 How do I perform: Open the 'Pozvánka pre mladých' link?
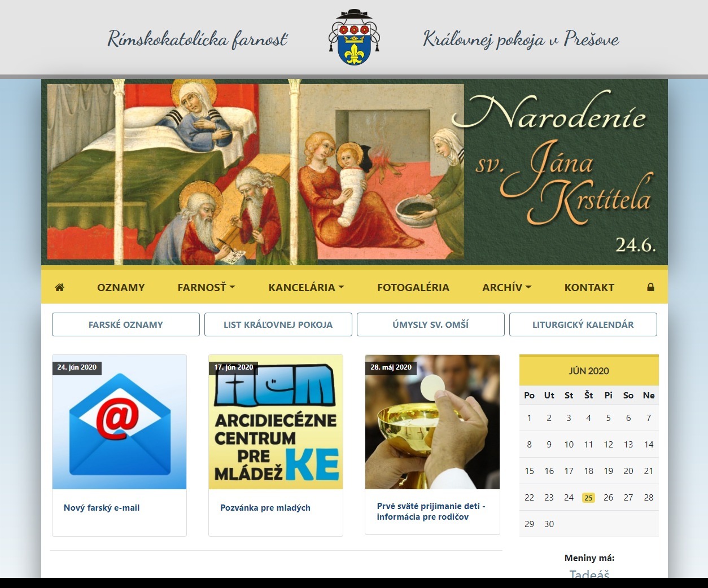pos(265,507)
